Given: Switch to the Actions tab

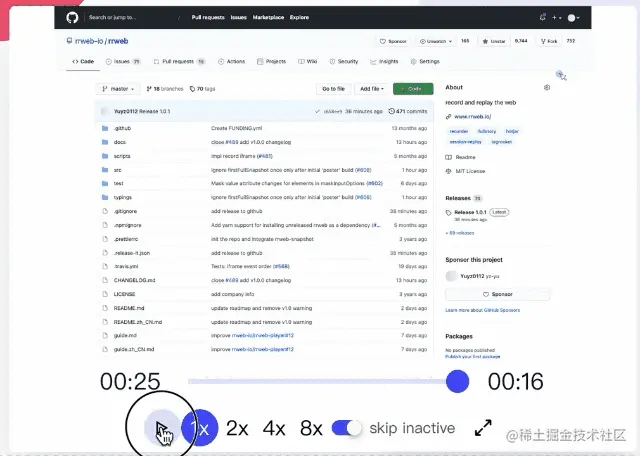Looking at the screenshot, I should (231, 61).
